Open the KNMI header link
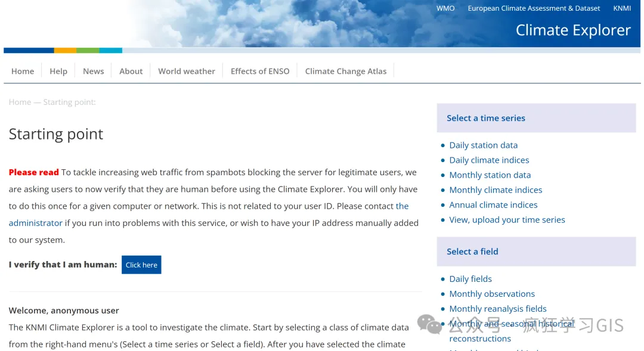The height and width of the screenshot is (351, 644). [622, 8]
